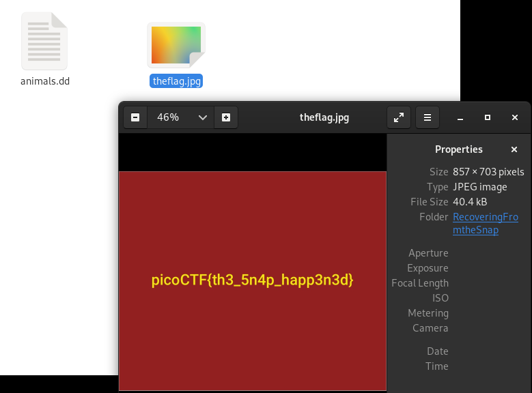Enter fullscreen with the expand arrows icon
The height and width of the screenshot is (393, 532).
click(x=399, y=117)
